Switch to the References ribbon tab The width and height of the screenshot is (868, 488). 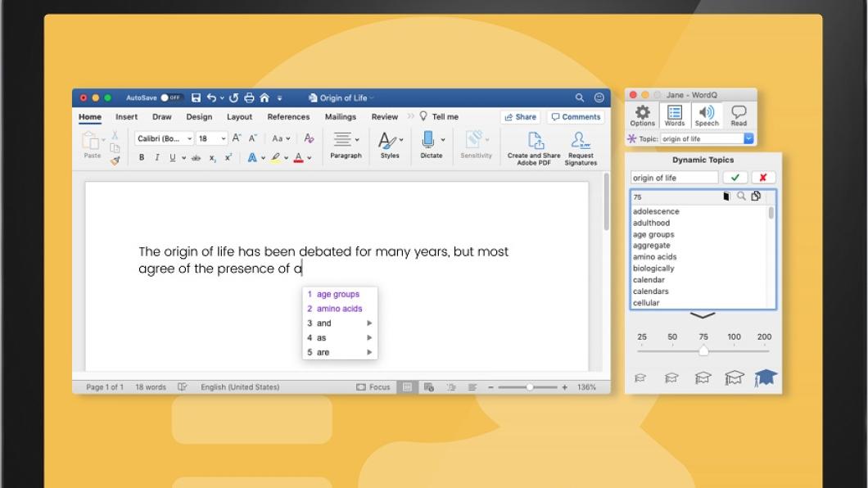pos(288,116)
